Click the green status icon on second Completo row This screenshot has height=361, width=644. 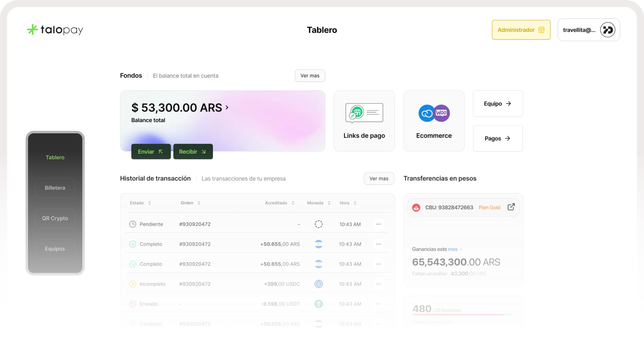click(133, 264)
